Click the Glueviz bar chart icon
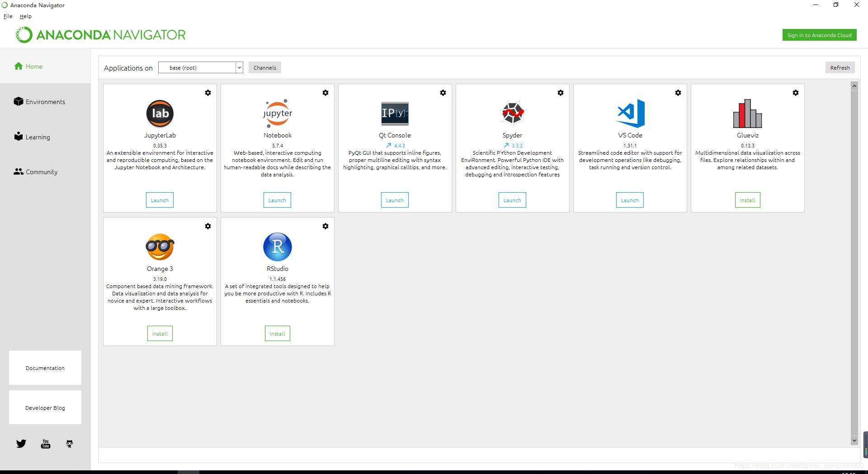 [x=748, y=114]
